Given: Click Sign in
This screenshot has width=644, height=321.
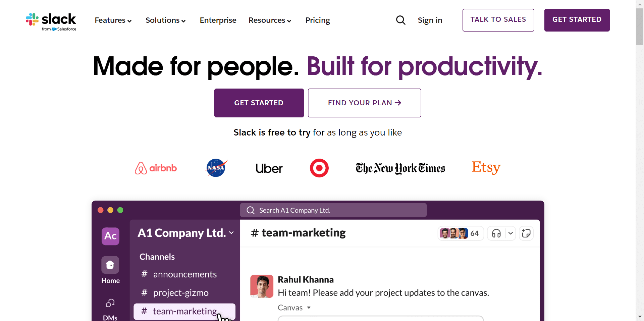Looking at the screenshot, I should tap(430, 20).
